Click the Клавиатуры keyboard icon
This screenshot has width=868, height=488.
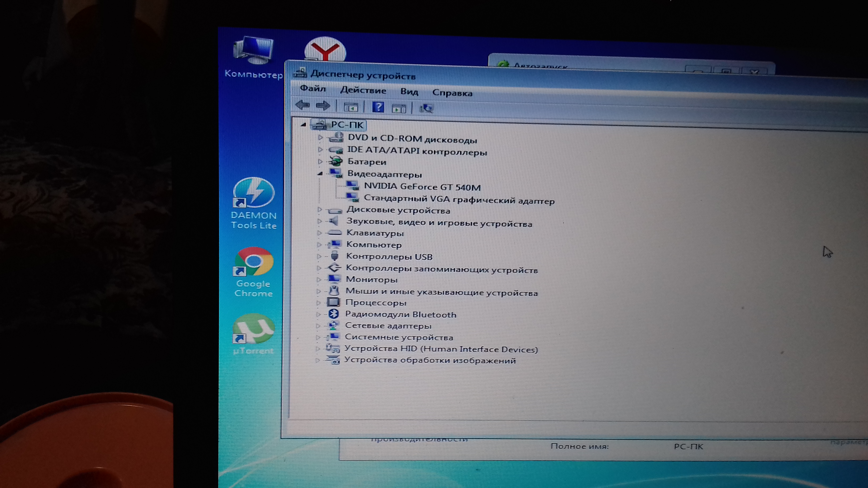click(335, 232)
